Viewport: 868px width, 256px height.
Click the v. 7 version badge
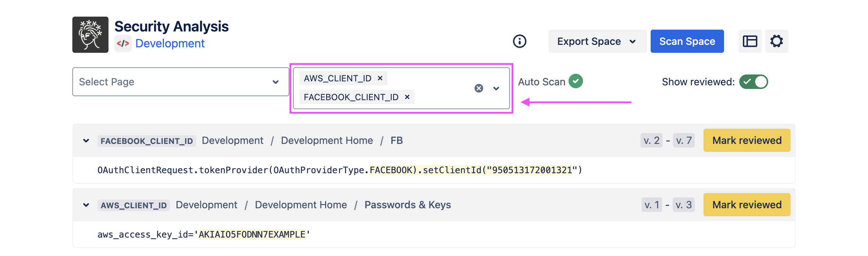(684, 140)
